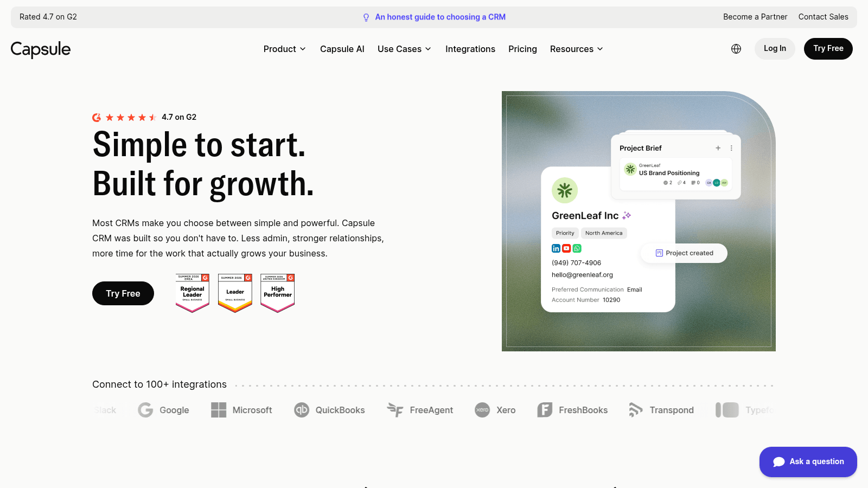Screen dimensions: 868x488
Task: Go to Capsule AI page
Action: 342,49
